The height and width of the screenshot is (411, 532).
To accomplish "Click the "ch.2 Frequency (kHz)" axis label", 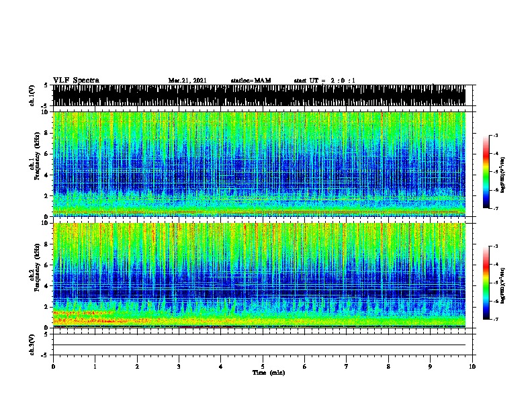I will pos(35,267).
